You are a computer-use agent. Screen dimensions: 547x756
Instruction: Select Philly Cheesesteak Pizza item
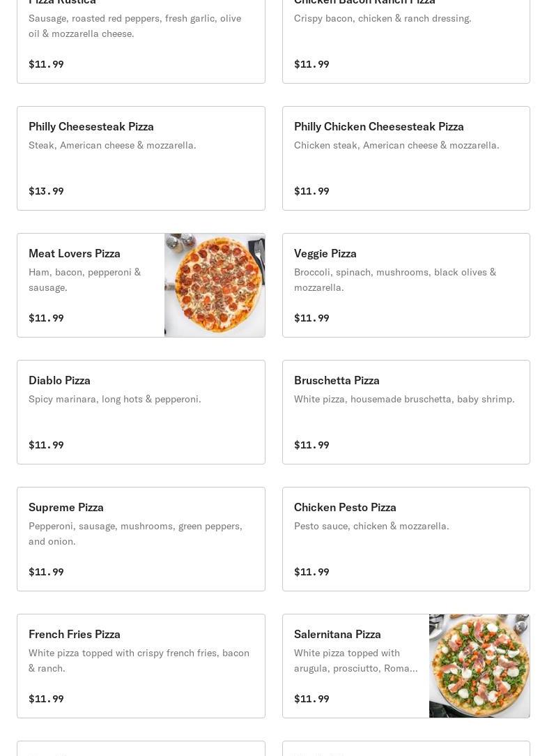tap(141, 158)
